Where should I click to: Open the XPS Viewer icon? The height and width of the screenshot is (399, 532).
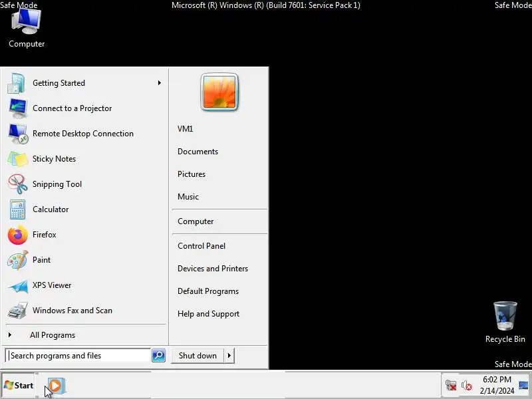point(19,286)
